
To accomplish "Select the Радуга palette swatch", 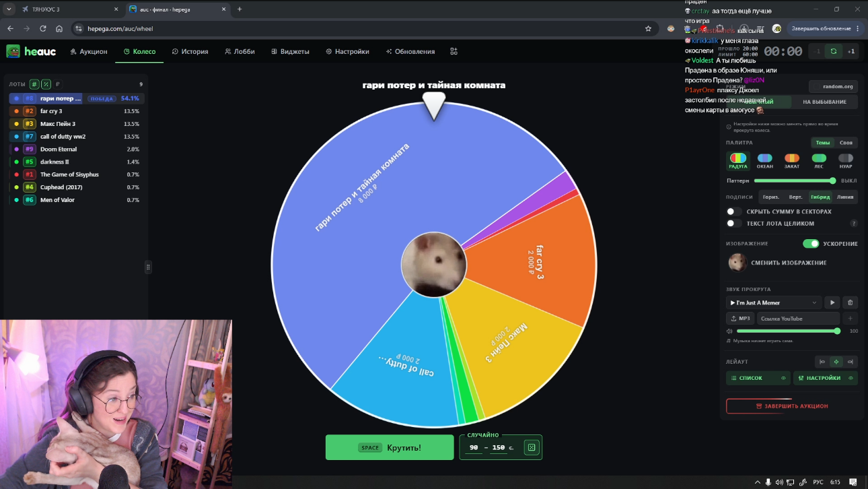I will coord(738,161).
